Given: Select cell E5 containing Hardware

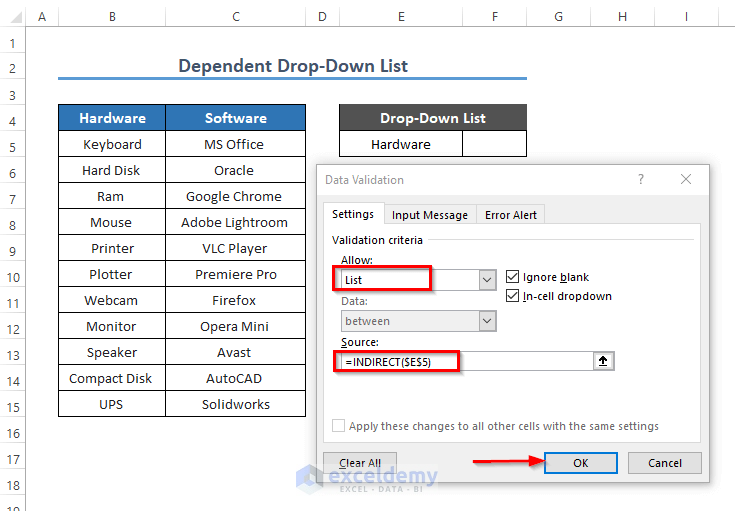Looking at the screenshot, I should [401, 144].
